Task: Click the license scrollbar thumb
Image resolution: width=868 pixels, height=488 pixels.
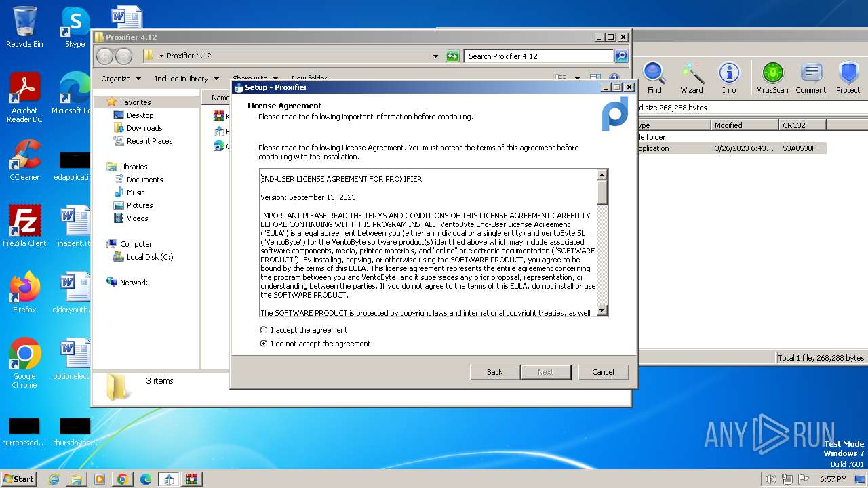Action: [601, 192]
